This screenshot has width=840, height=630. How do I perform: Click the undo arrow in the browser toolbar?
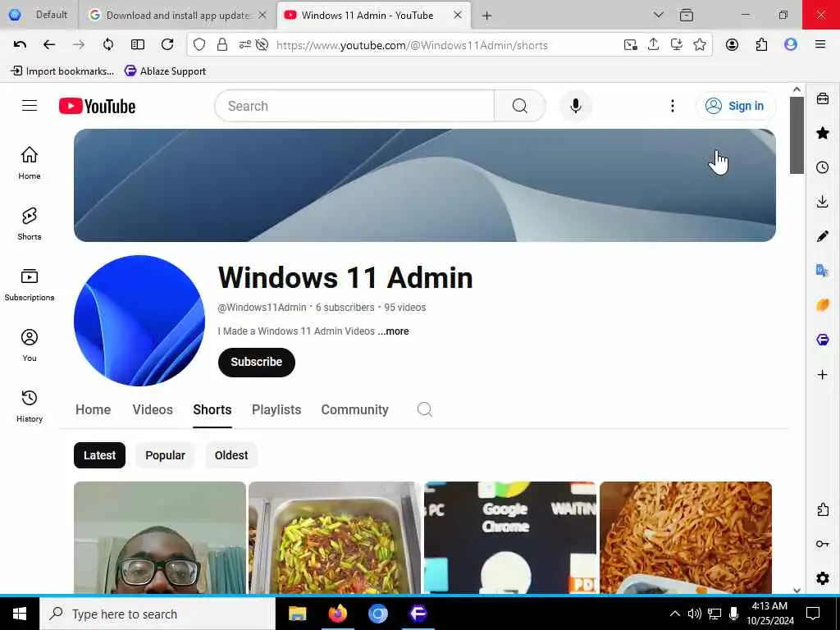(20, 44)
